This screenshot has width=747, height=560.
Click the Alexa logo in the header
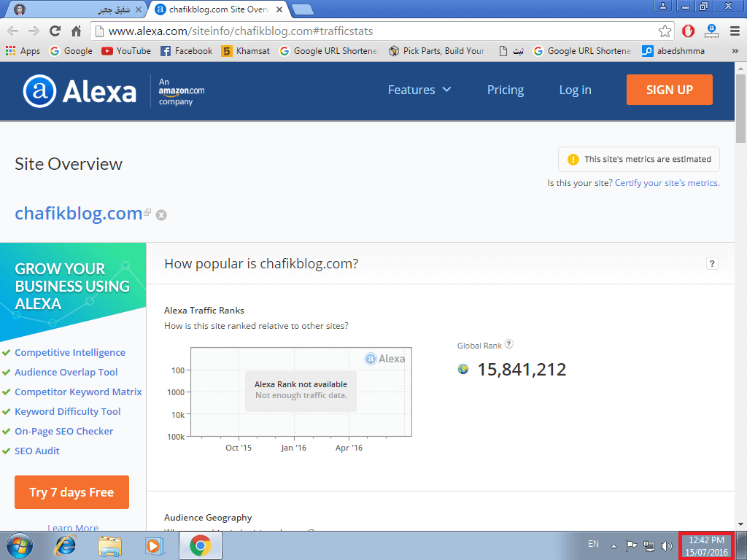(80, 91)
